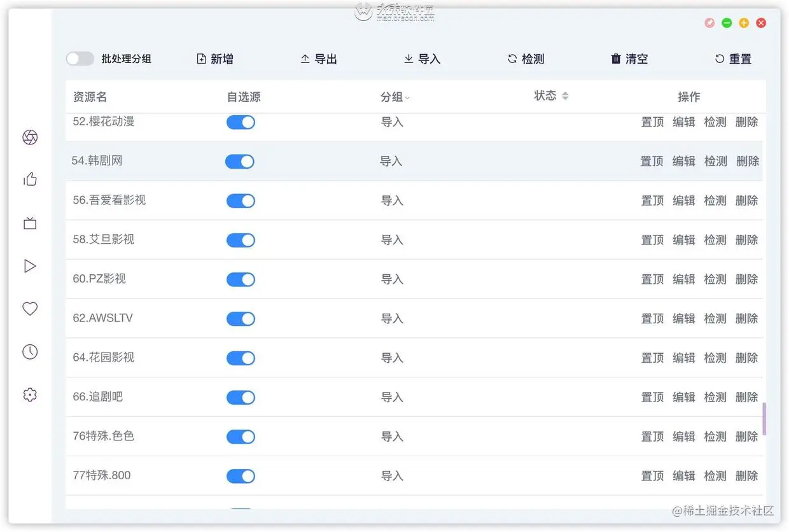Click 编辑 for 77特殊.800
The height and width of the screenshot is (532, 789).
tap(684, 476)
